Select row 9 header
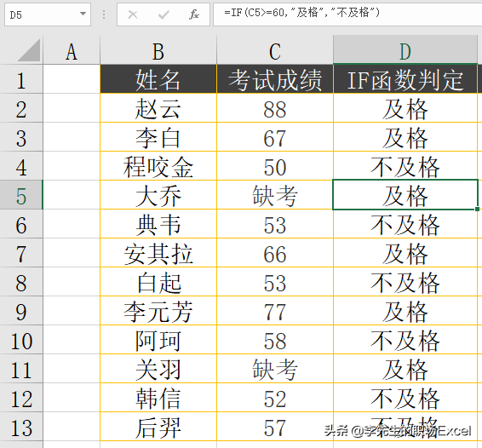The width and height of the screenshot is (482, 448). pos(21,311)
